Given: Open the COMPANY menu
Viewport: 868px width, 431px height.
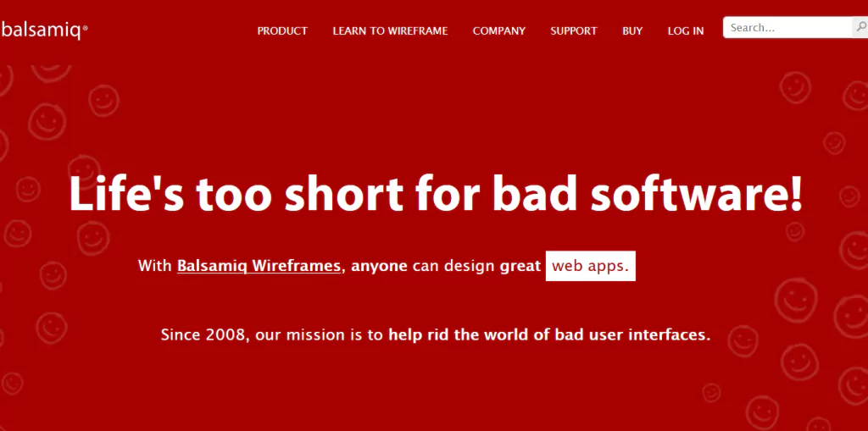Looking at the screenshot, I should tap(498, 31).
